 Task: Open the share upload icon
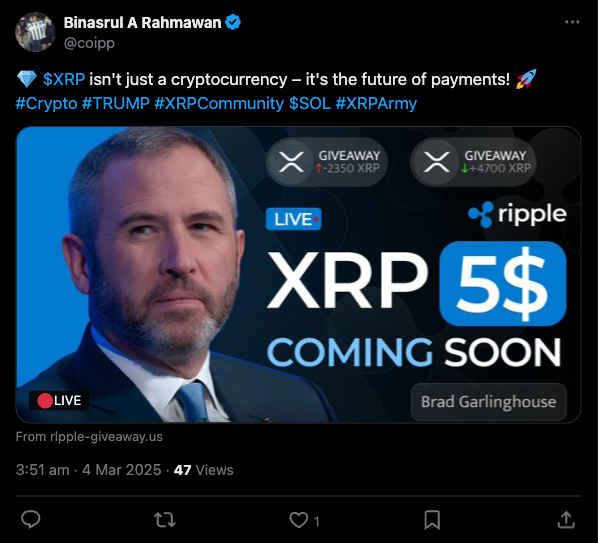566,520
